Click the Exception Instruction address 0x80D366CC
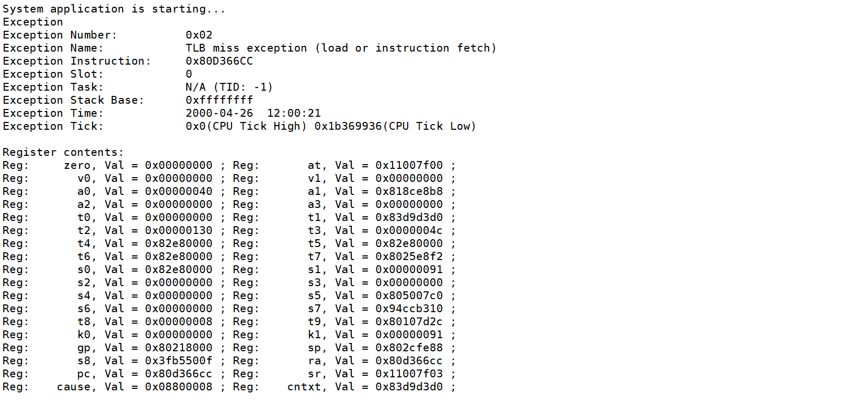868x406 pixels. [x=219, y=61]
